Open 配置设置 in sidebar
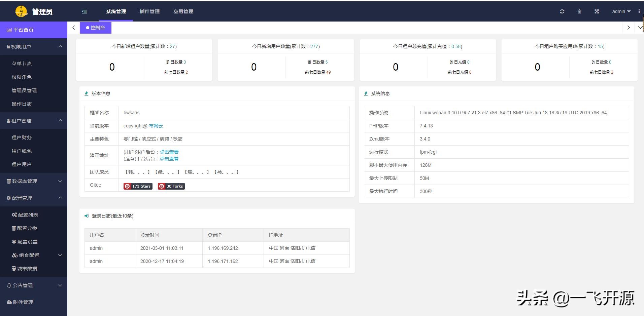Viewport: 644px width, 316px height. (25, 242)
